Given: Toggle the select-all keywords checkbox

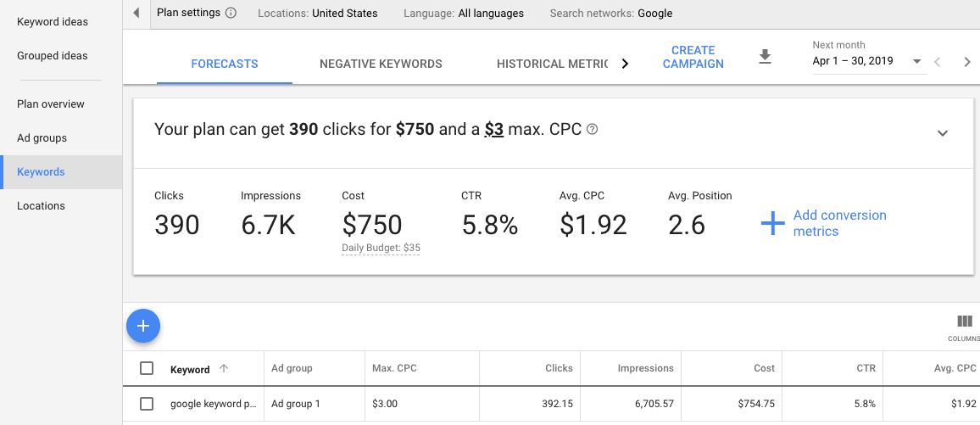Looking at the screenshot, I should coord(147,368).
